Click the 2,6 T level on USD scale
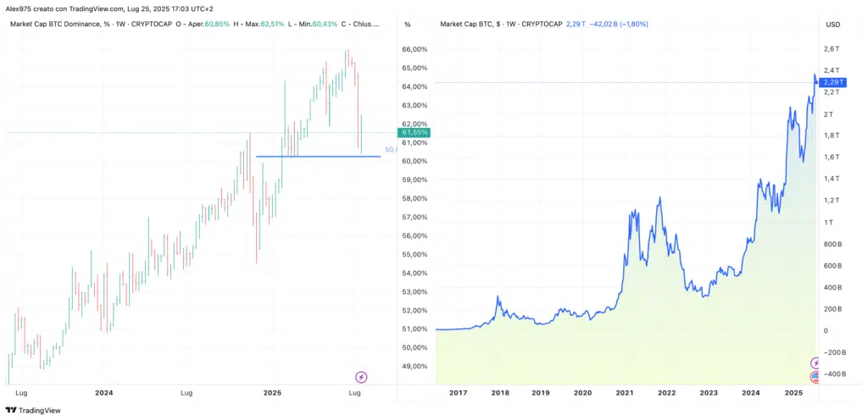Image resolution: width=868 pixels, height=420 pixels. click(x=832, y=49)
